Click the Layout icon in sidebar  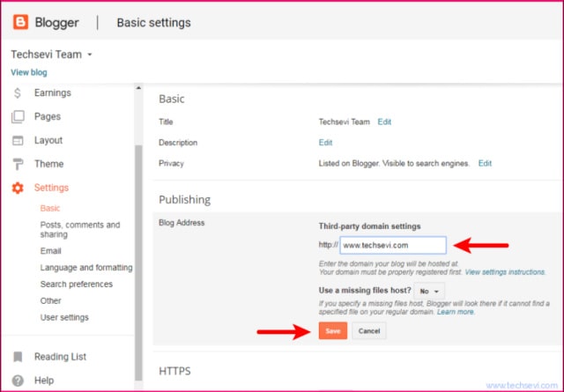click(x=18, y=140)
